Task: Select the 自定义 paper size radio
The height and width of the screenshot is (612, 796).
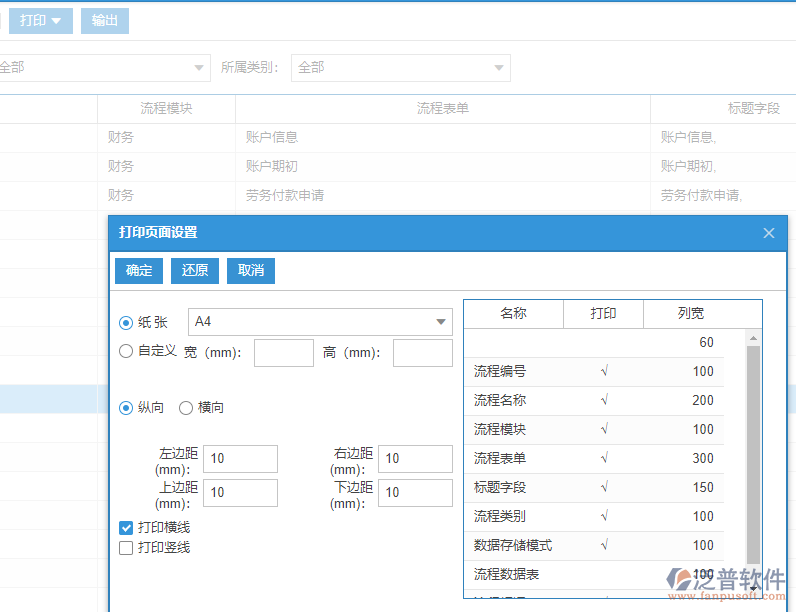Action: tap(126, 351)
